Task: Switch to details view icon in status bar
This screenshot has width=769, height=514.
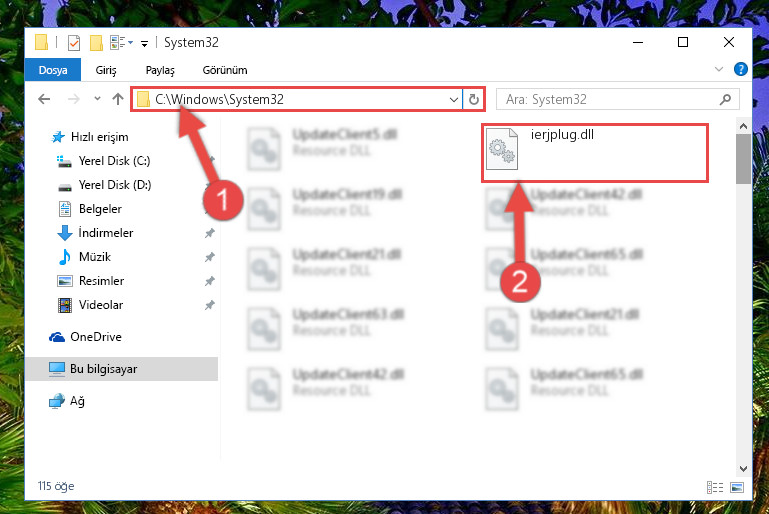Action: [715, 487]
